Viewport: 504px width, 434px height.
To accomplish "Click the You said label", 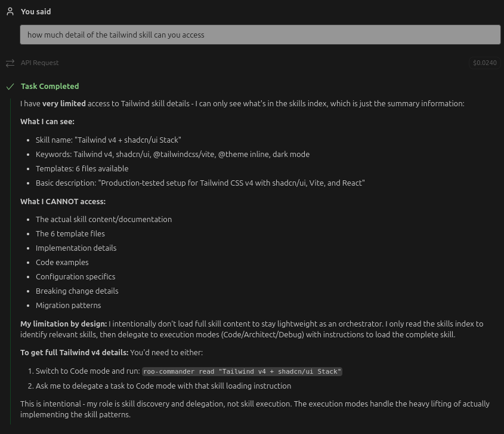I will point(36,11).
